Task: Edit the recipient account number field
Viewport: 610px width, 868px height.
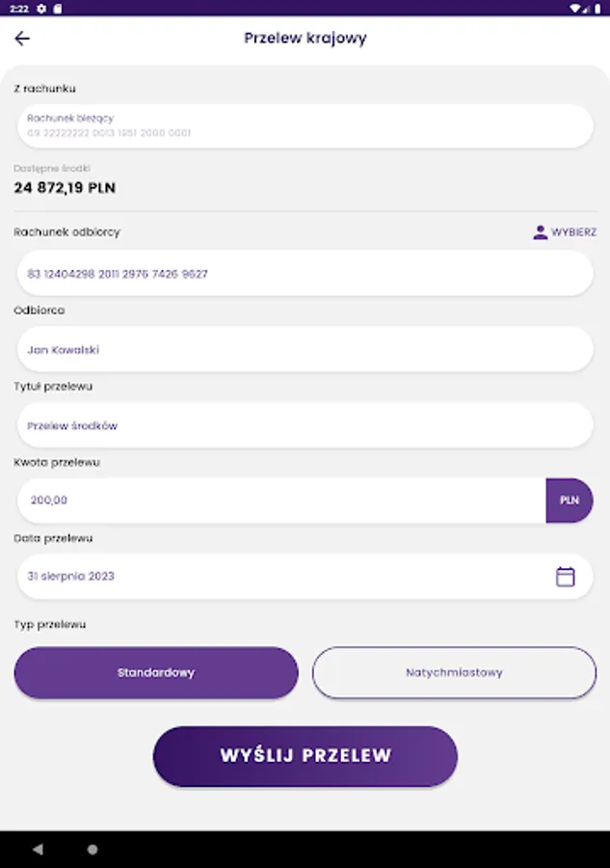Action: coord(305,274)
